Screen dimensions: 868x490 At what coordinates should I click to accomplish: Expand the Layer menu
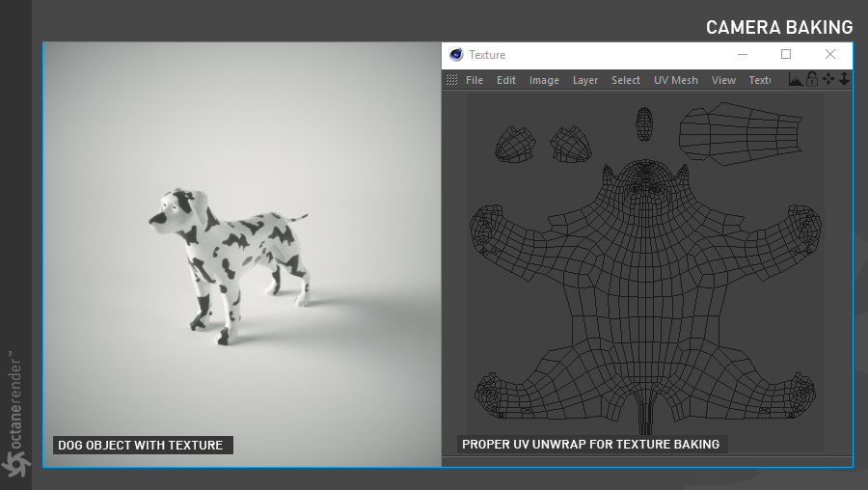pos(585,80)
